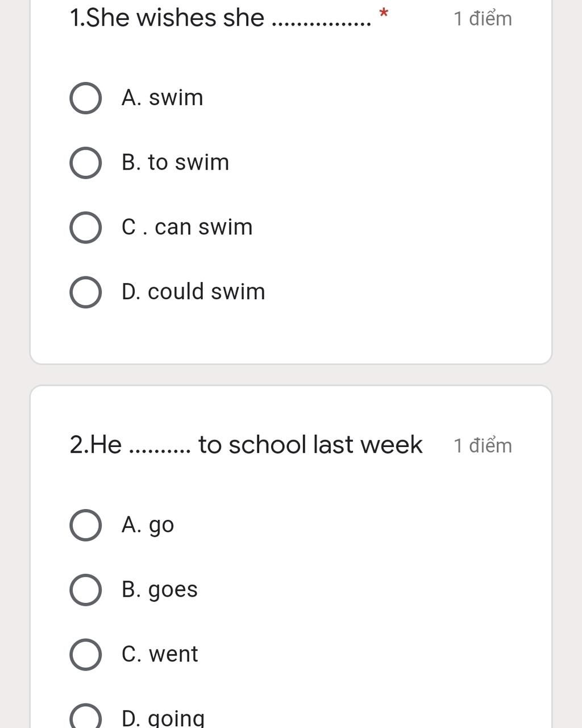The image size is (582, 728).
Task: Click the "A. swim" answer text
Action: [162, 98]
